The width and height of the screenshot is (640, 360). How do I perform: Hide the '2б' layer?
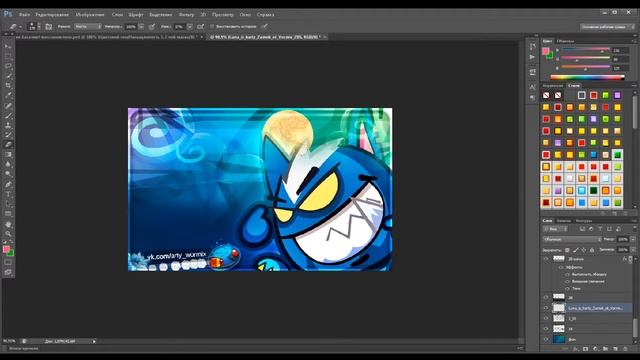(546, 298)
